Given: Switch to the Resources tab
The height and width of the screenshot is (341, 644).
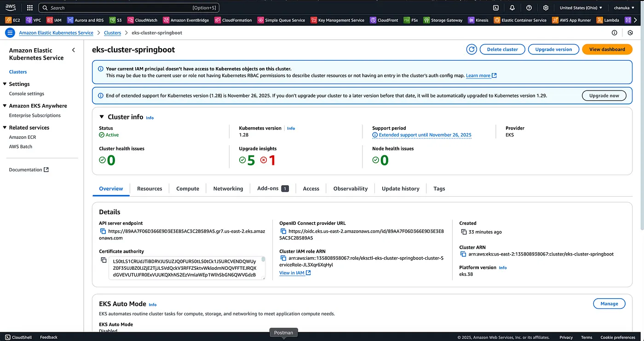Looking at the screenshot, I should (149, 188).
